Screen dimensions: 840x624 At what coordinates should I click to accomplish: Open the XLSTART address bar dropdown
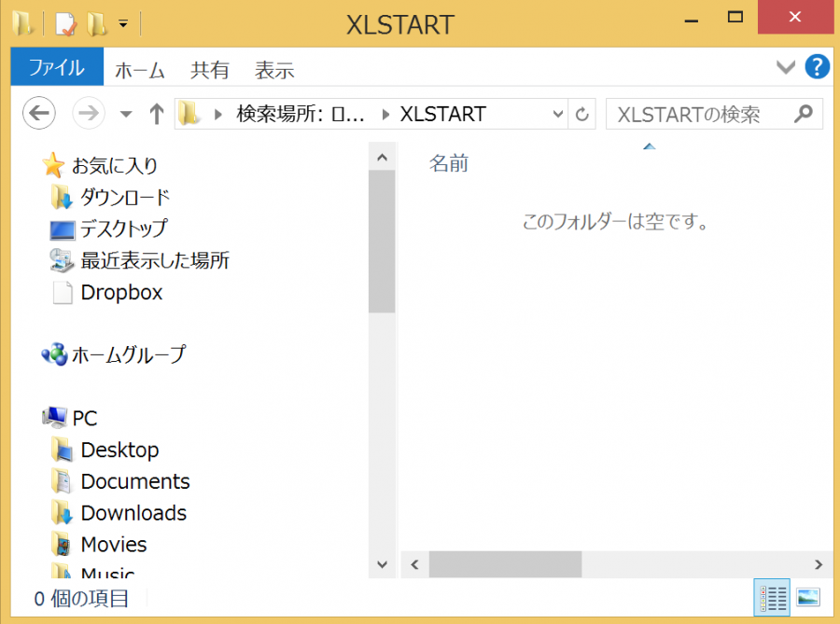coord(557,114)
